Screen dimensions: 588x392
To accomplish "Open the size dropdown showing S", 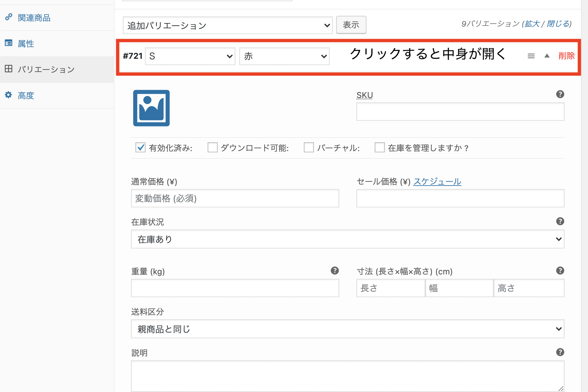I will click(190, 56).
